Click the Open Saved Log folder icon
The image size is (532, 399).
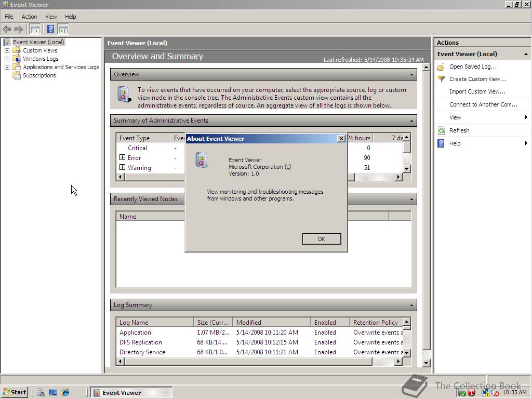tap(441, 67)
